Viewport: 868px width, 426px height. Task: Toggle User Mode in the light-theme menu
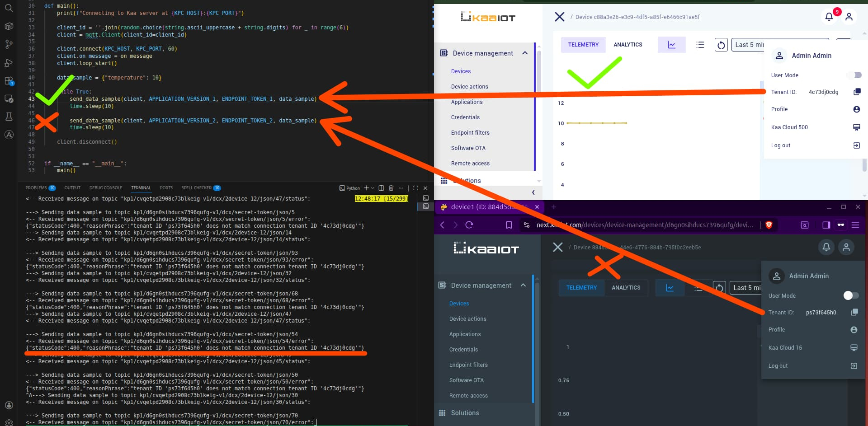click(x=854, y=75)
